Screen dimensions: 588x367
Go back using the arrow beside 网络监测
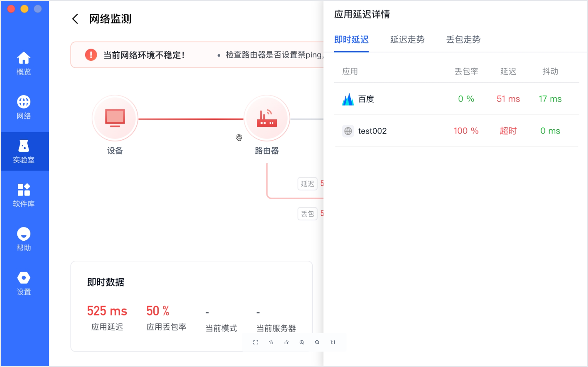tap(75, 19)
